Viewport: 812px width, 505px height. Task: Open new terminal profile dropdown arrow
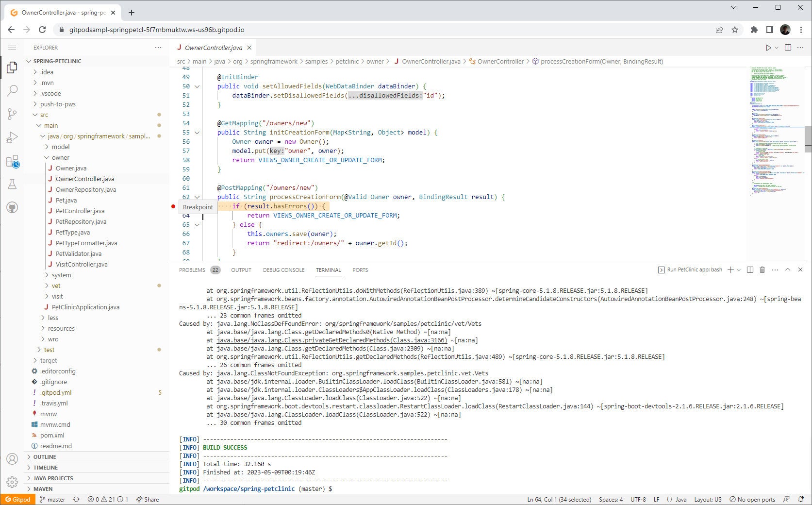739,269
